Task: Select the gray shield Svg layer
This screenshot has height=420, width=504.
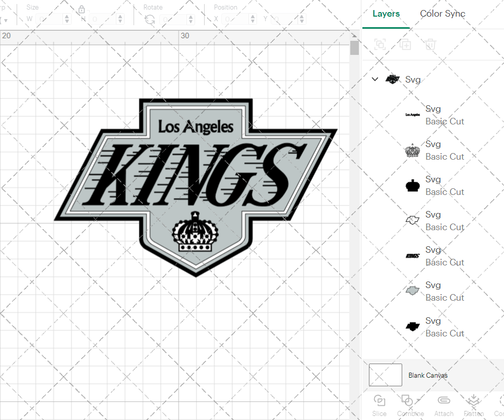Action: click(438, 291)
